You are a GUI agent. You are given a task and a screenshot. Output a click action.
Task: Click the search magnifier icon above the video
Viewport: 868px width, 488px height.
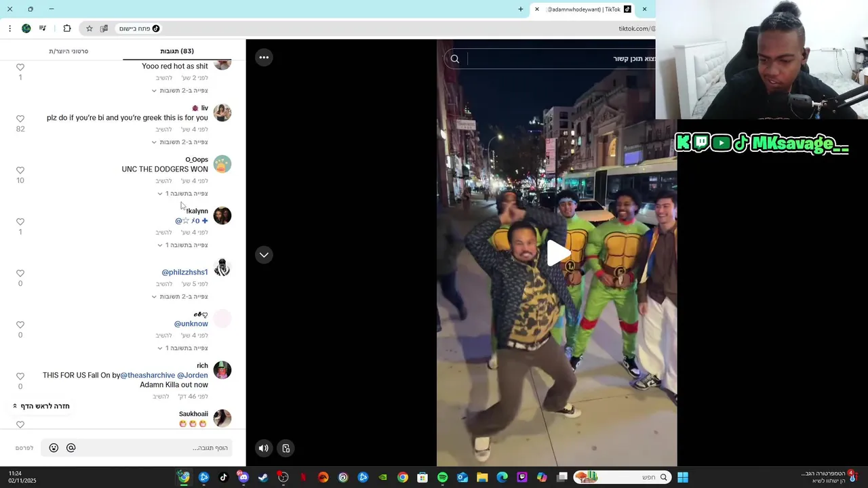click(455, 59)
